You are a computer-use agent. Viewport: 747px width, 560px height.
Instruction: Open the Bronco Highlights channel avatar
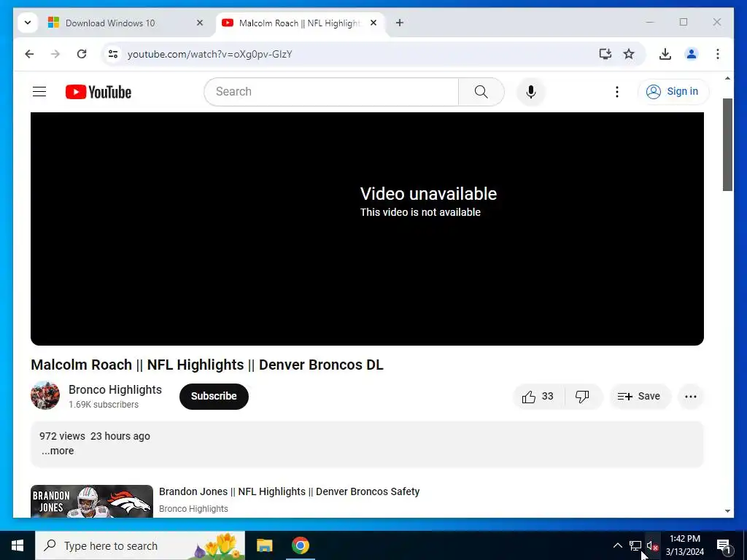[45, 395]
